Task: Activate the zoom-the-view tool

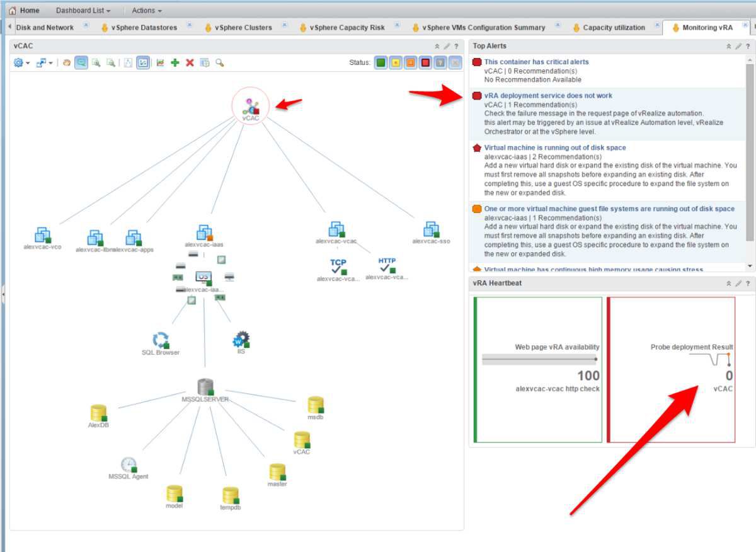Action: click(x=81, y=62)
